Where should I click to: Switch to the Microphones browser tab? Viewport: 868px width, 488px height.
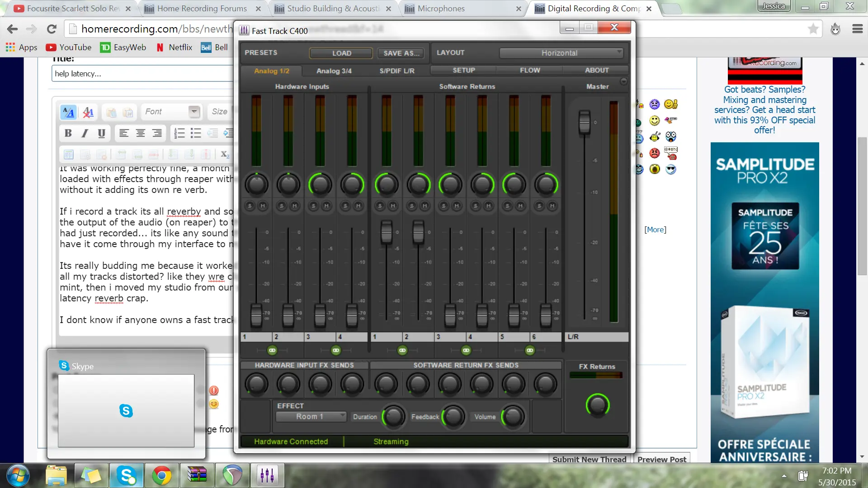[462, 9]
